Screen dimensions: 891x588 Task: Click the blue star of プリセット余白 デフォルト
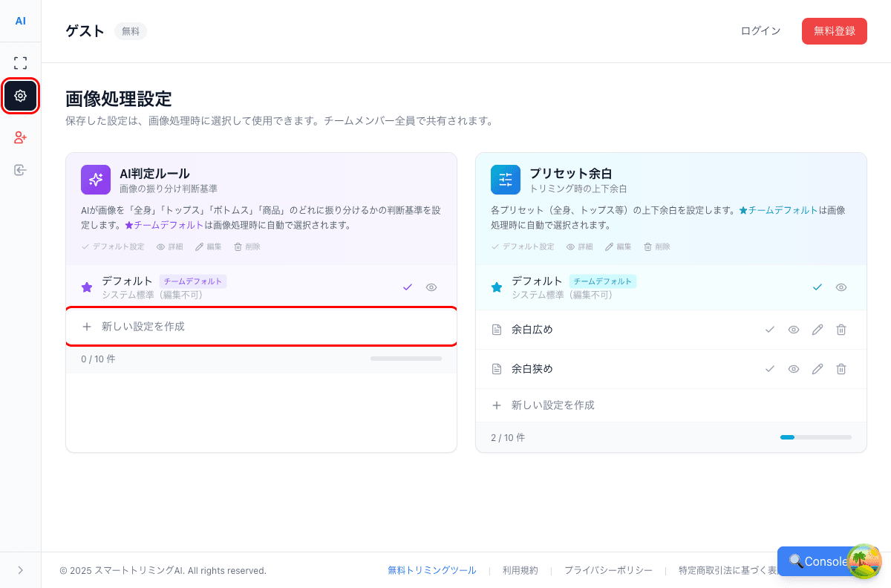pyautogui.click(x=497, y=287)
